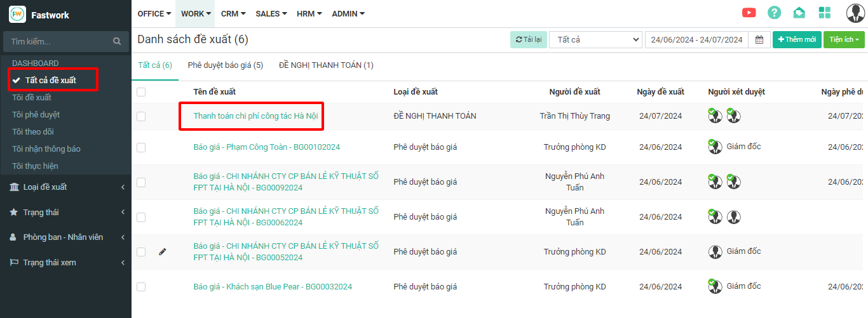Image resolution: width=868 pixels, height=318 pixels.
Task: Open the Tất cả filter dropdown
Action: click(595, 40)
